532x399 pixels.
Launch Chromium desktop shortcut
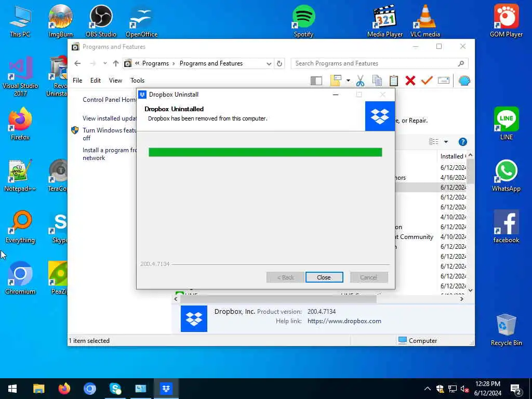coord(20,278)
